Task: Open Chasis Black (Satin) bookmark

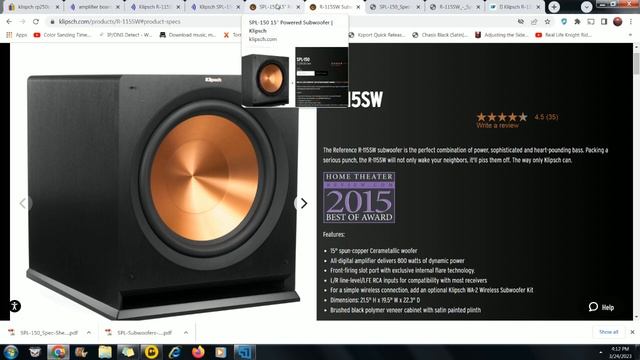Action: pyautogui.click(x=440, y=35)
